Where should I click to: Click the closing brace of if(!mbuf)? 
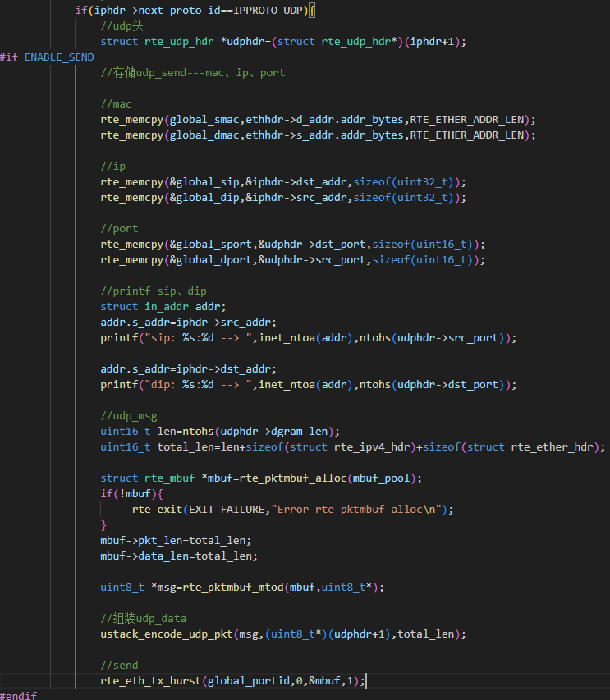point(103,525)
